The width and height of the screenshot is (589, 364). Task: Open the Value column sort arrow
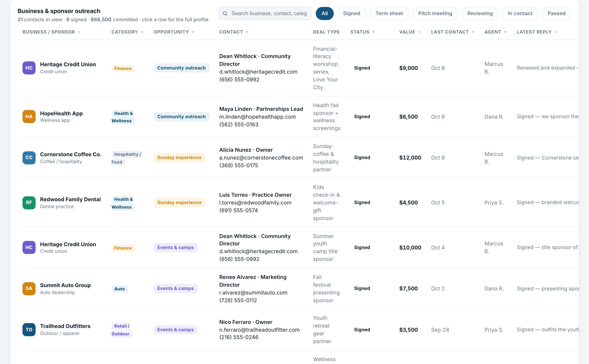click(419, 32)
